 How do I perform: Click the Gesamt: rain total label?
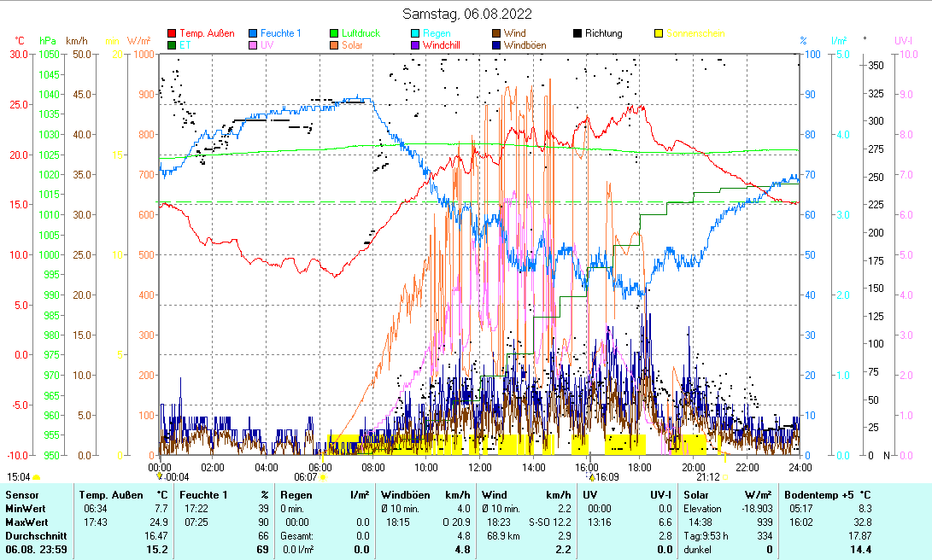[296, 535]
